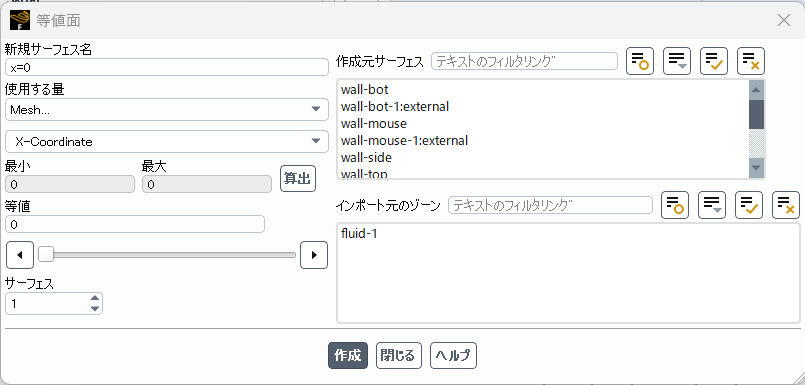This screenshot has width=805, height=385.
Task: Open help with ヘルプ button
Action: tap(453, 356)
